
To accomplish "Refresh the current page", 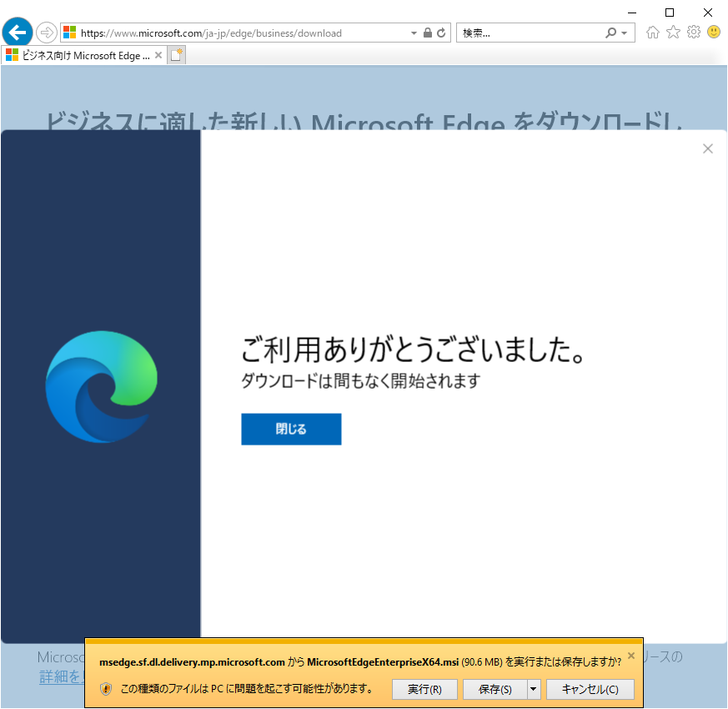I will click(x=440, y=33).
